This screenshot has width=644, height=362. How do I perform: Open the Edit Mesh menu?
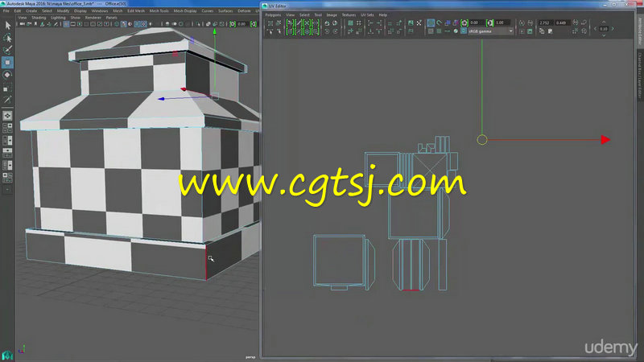coord(136,10)
